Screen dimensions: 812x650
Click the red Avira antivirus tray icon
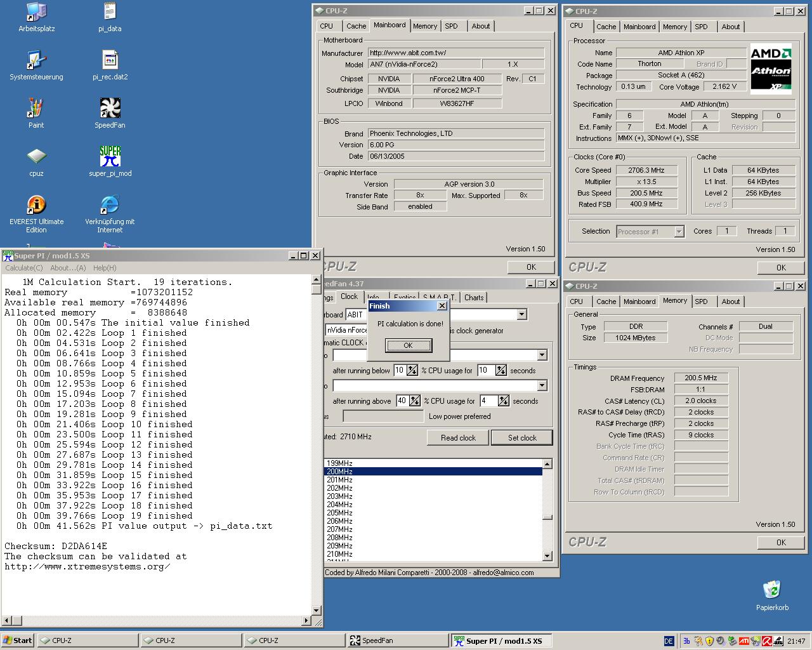point(766,641)
